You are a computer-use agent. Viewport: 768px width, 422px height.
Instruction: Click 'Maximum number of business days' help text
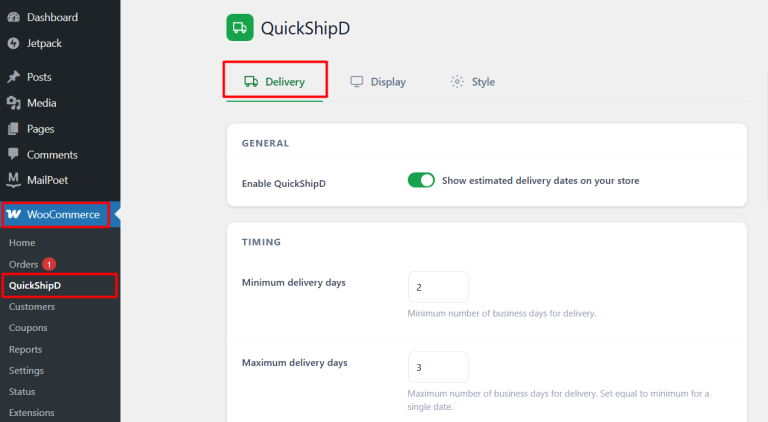[558, 400]
